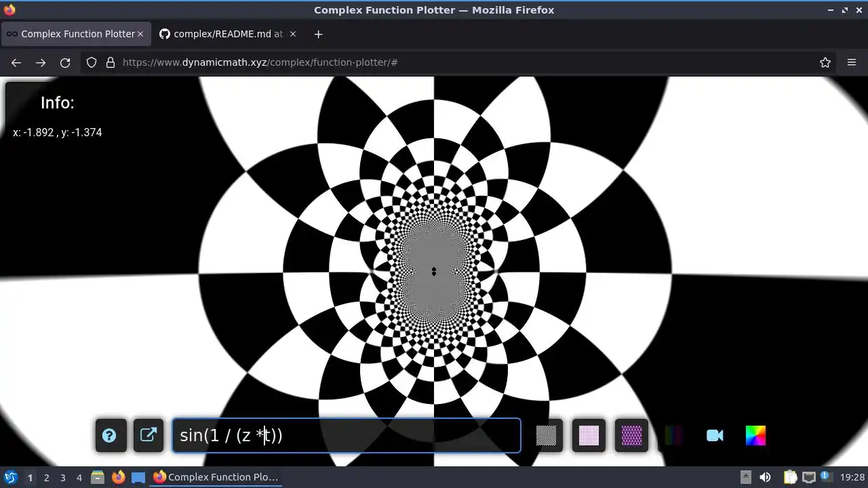
Task: Open the system start menu icon
Action: click(11, 477)
